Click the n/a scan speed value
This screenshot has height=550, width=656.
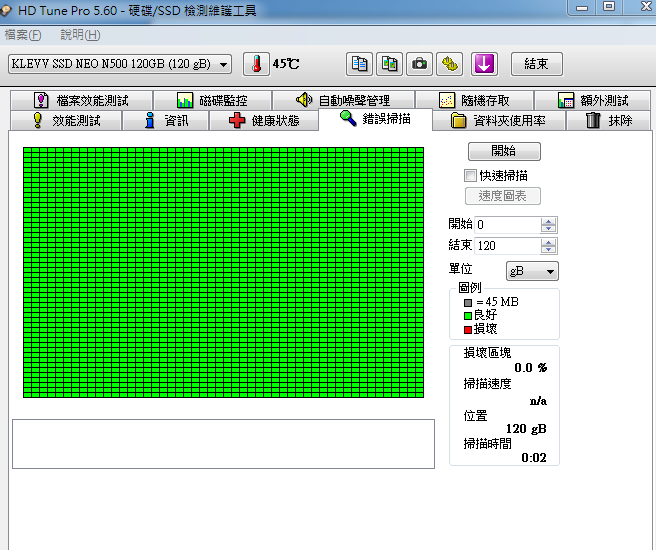pyautogui.click(x=538, y=401)
